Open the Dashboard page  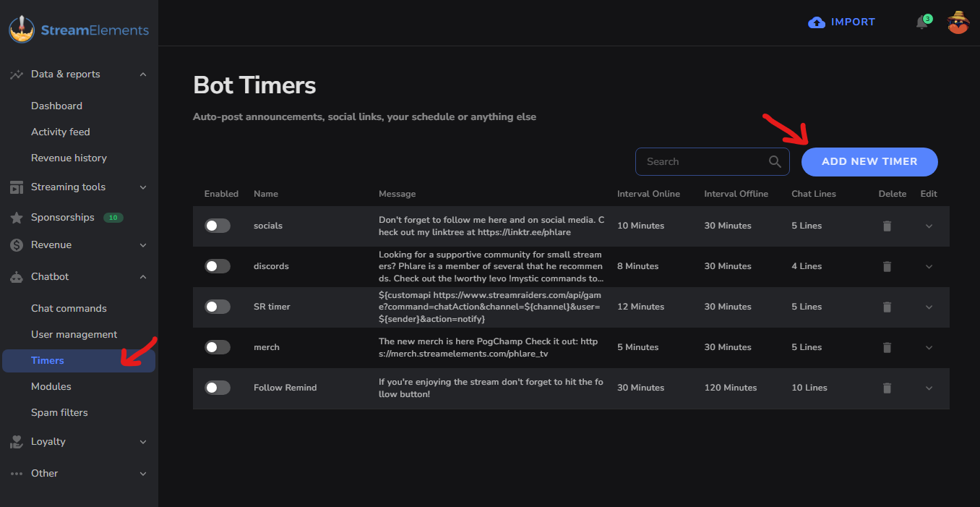[56, 106]
